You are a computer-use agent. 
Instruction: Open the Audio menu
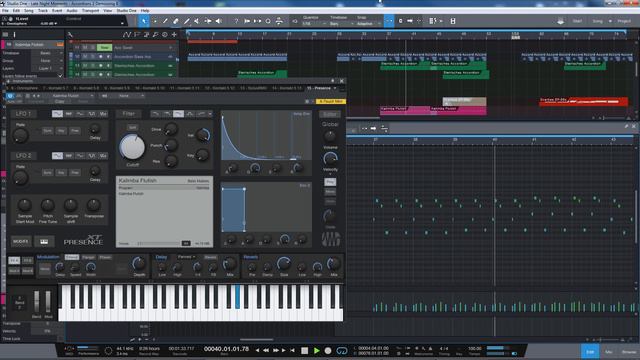pos(72,11)
